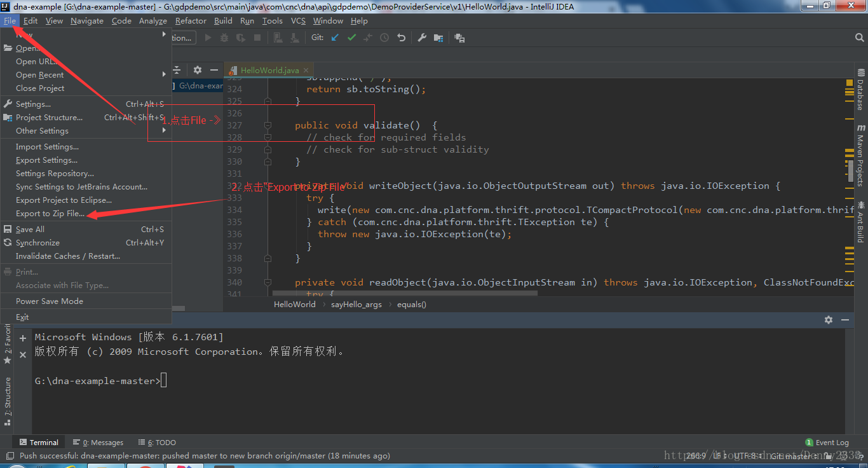The width and height of the screenshot is (868, 468).
Task: Open the Ant Build side panel
Action: [x=861, y=222]
